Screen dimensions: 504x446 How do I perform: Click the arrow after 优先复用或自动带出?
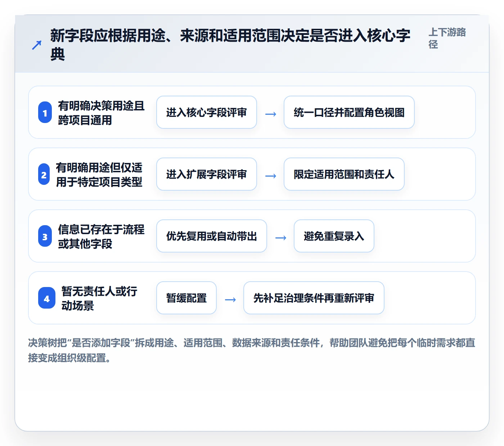[281, 238]
